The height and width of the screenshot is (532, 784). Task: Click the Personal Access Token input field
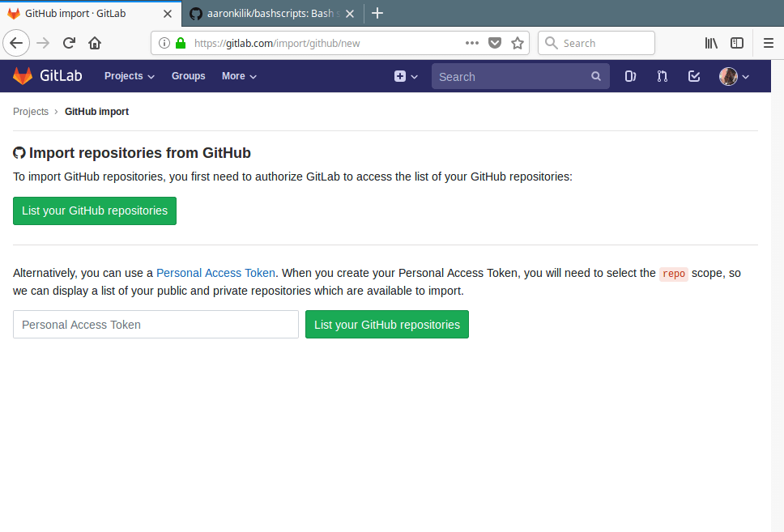(x=156, y=325)
